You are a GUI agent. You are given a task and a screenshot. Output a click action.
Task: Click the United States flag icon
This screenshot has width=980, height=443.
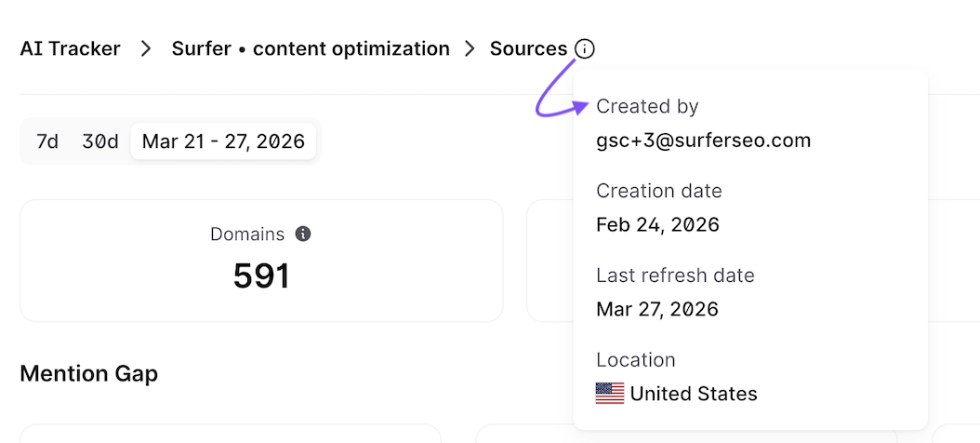610,394
